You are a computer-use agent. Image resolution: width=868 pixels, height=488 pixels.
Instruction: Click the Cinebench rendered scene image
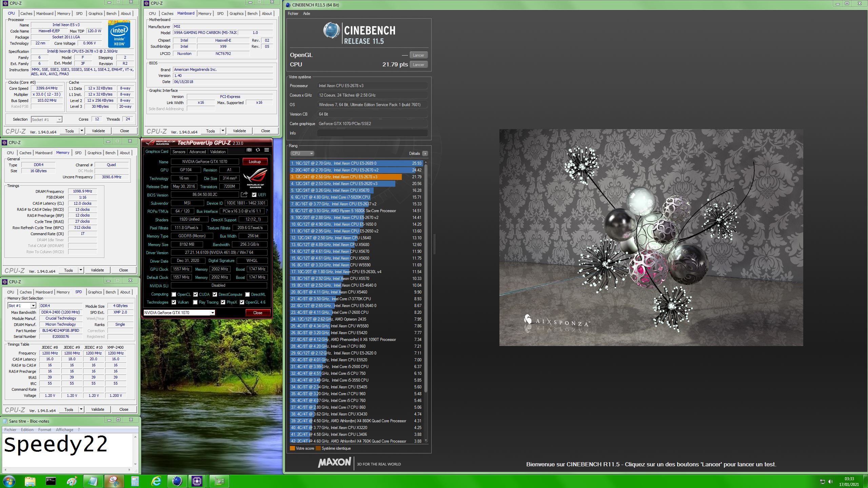click(651, 237)
